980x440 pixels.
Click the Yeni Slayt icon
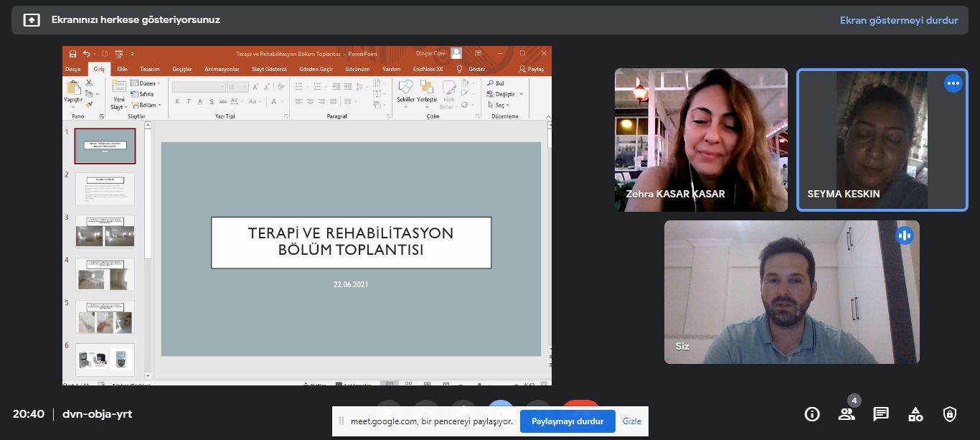click(118, 90)
